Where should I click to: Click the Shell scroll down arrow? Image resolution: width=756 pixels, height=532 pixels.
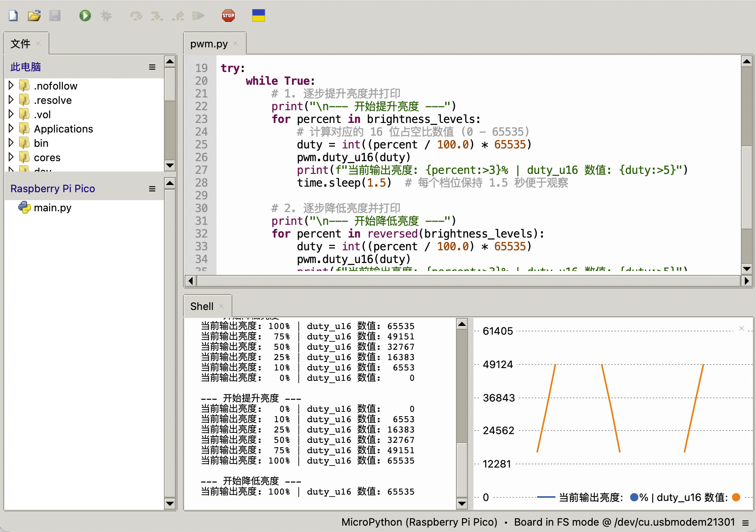(462, 503)
